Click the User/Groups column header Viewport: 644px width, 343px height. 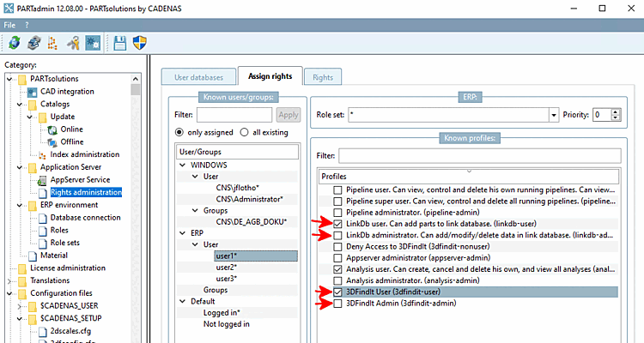(238, 152)
